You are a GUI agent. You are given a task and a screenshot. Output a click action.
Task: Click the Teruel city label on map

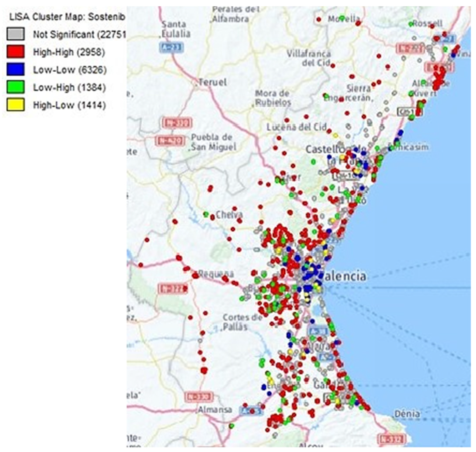coord(213,82)
